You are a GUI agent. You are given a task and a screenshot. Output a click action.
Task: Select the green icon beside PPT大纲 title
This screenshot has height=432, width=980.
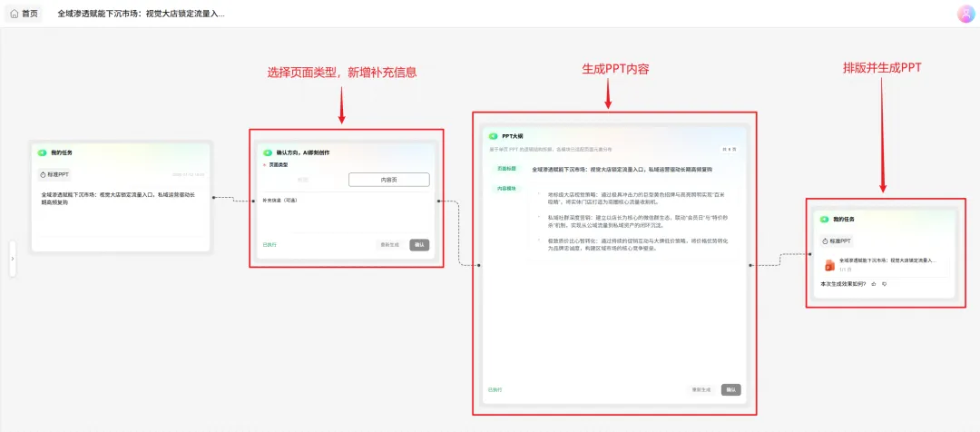[x=493, y=135]
